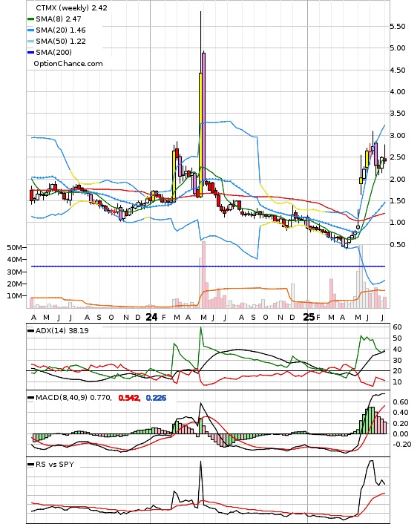The height and width of the screenshot is (524, 420).
Task: Click the blue 0.226 MACD histogram value
Action: [156, 398]
